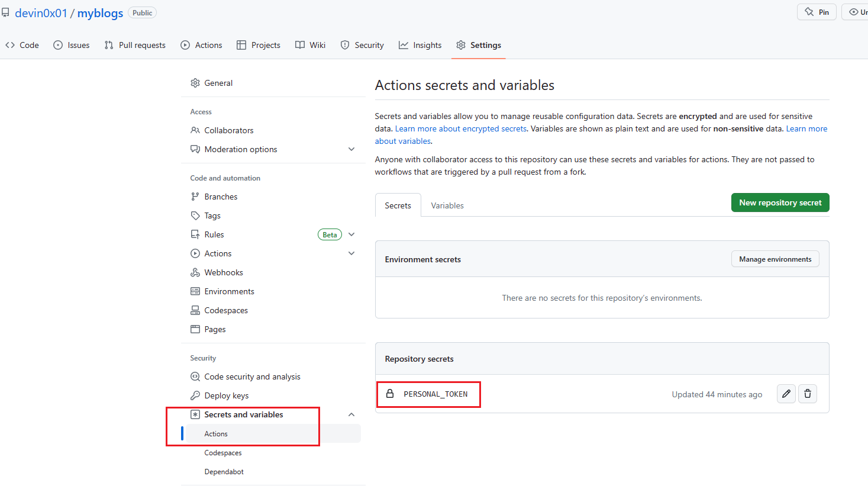Open Manage environments
The height and width of the screenshot is (489, 868).
coord(775,259)
